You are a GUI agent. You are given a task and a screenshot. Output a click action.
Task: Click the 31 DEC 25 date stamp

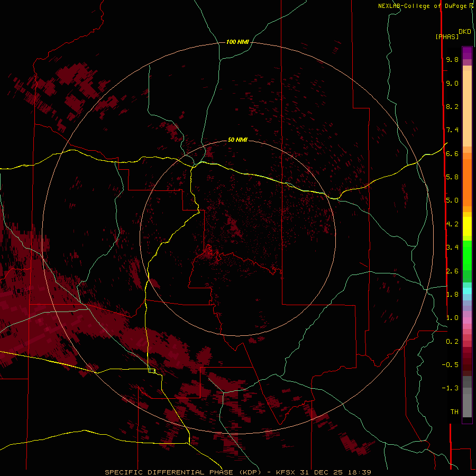point(321,472)
